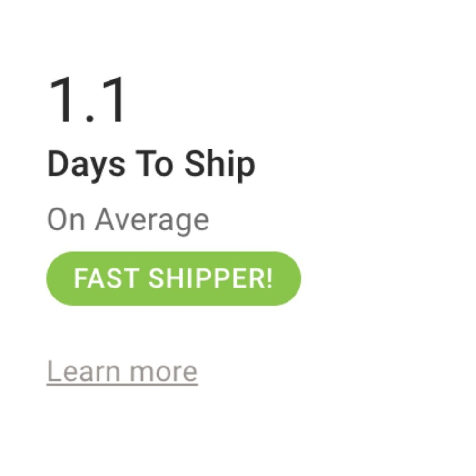The width and height of the screenshot is (476, 476).
Task: Click the FAST SHIPPER! badge
Action: coord(173,278)
